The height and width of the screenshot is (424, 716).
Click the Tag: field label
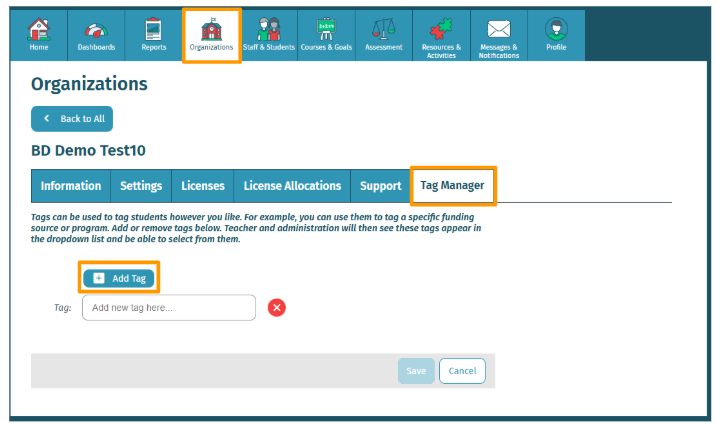[x=63, y=308]
